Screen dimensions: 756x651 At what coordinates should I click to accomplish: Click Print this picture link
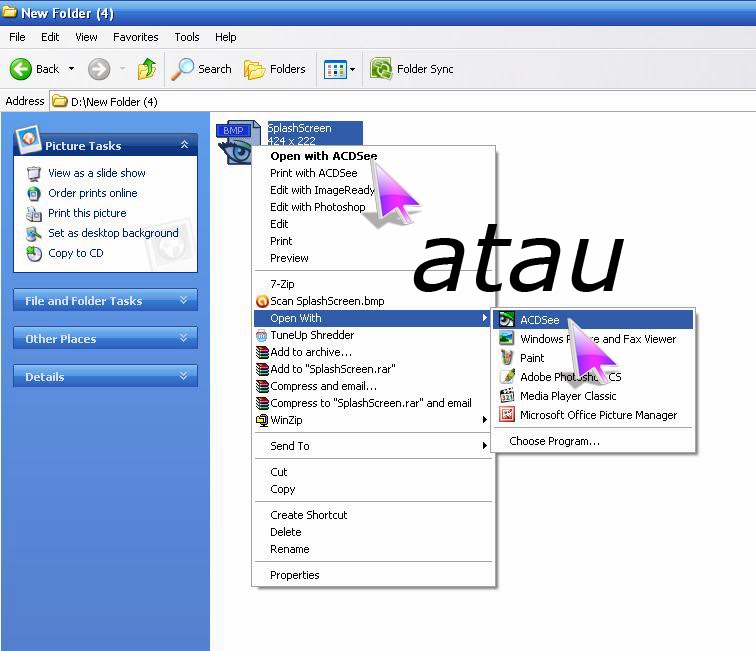87,213
